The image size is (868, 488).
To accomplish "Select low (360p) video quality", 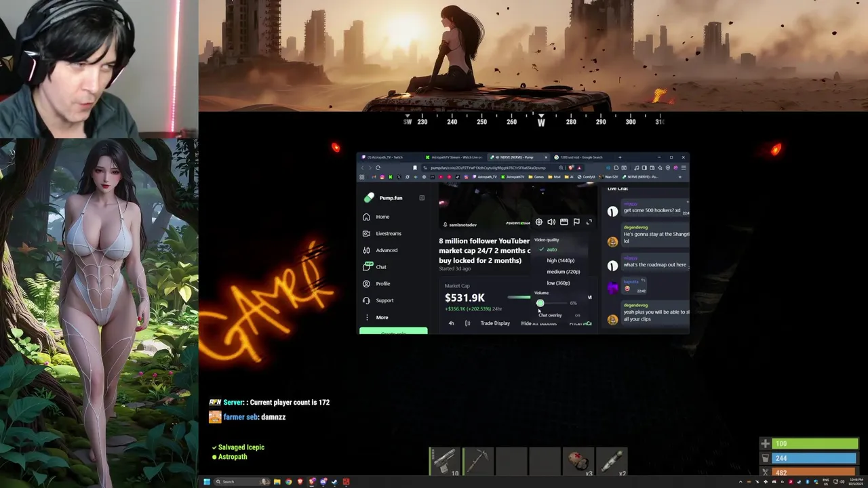I will (x=558, y=283).
